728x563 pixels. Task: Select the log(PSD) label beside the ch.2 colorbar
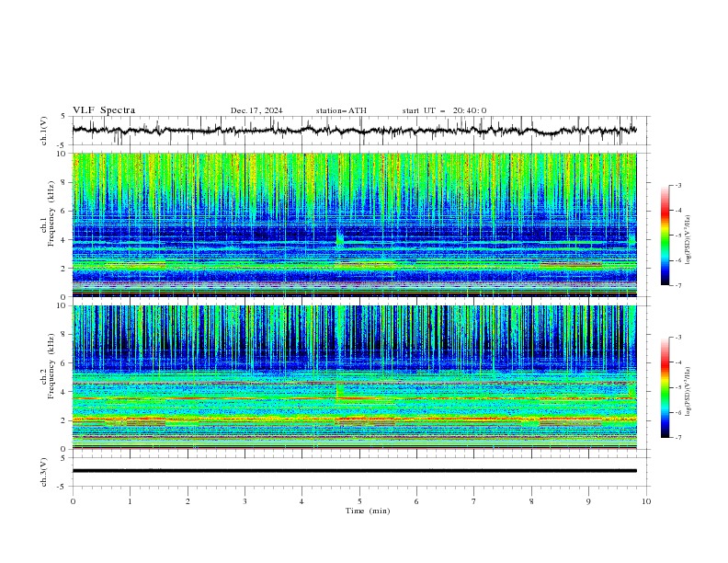(x=688, y=392)
